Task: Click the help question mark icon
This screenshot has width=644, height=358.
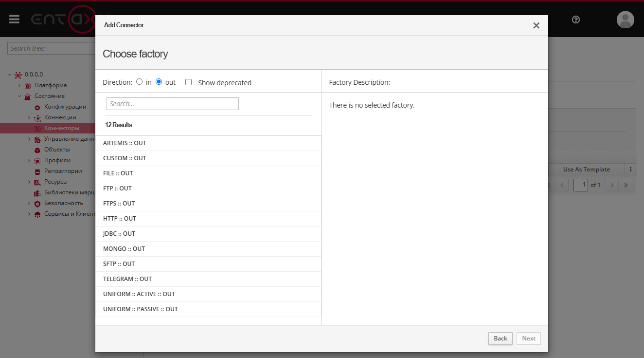Action: 576,19
